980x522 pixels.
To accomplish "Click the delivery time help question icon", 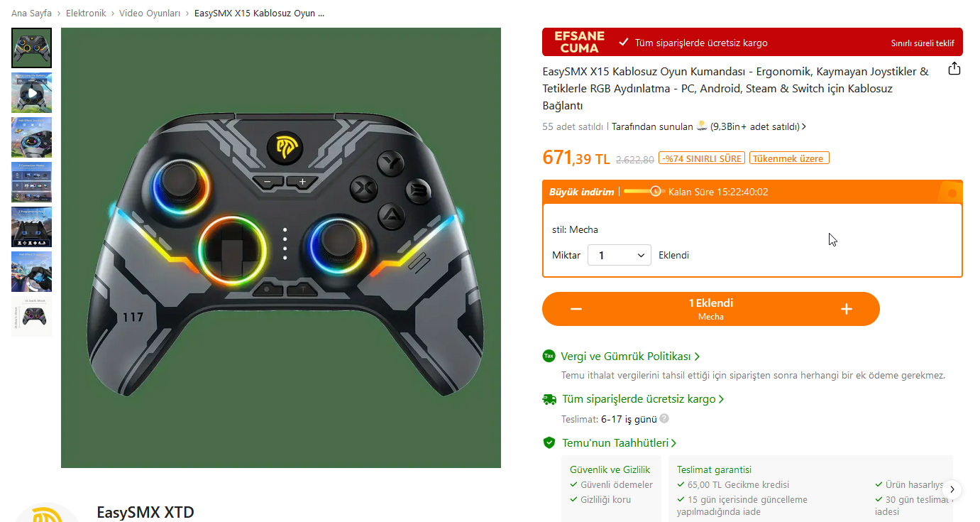I will pyautogui.click(x=664, y=418).
